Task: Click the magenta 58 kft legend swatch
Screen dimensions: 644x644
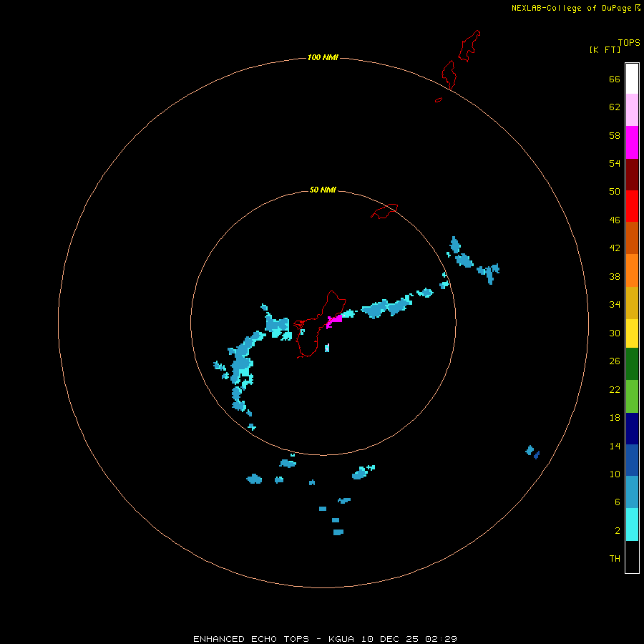Action: pos(632,142)
